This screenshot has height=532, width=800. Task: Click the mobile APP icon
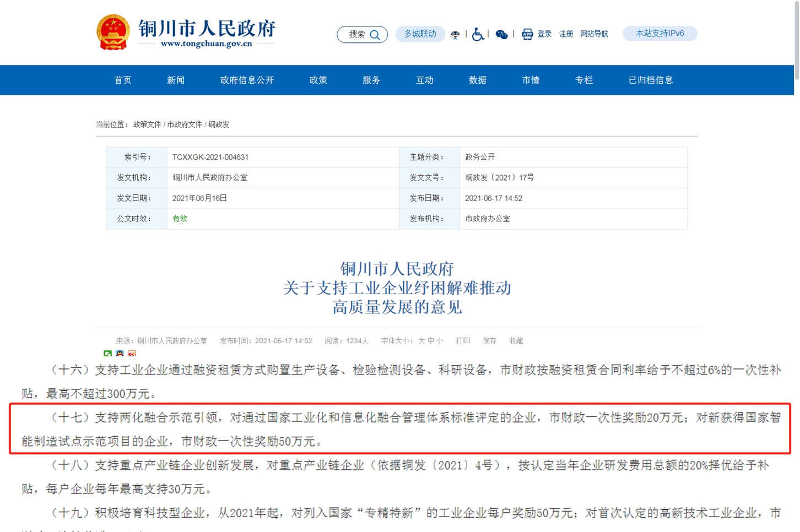click(x=527, y=34)
